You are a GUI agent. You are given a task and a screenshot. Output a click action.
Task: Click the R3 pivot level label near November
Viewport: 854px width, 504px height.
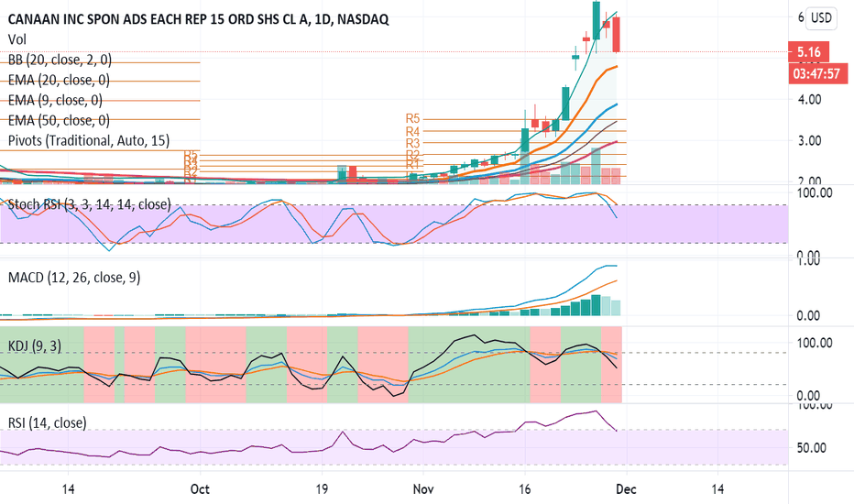pos(412,143)
